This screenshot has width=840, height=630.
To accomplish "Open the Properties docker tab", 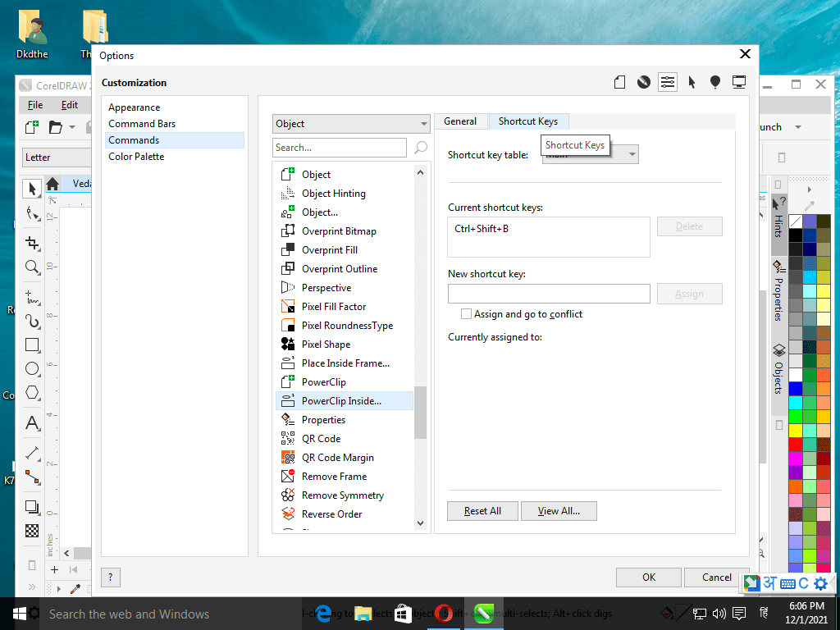I will pos(778,291).
